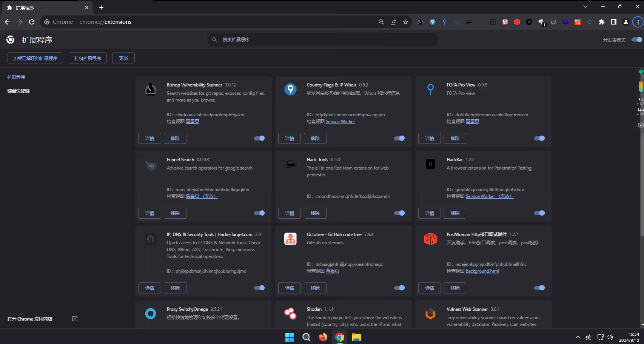Reload the page with the refresh icon
The width and height of the screenshot is (644, 344).
tap(32, 22)
